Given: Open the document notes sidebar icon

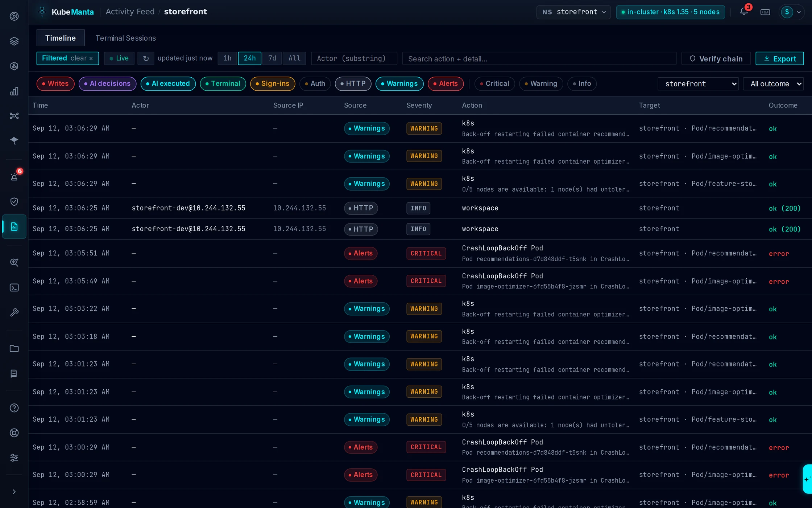Looking at the screenshot, I should pyautogui.click(x=14, y=373).
